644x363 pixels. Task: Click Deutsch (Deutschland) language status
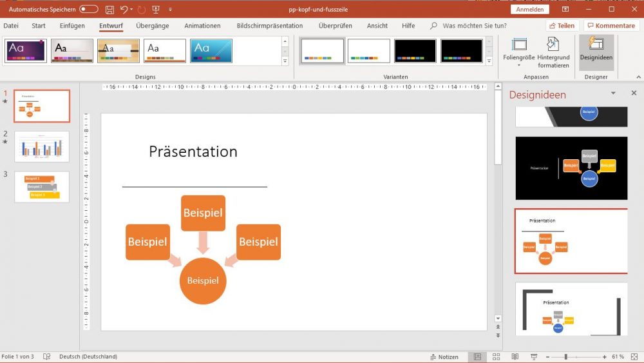(88, 357)
